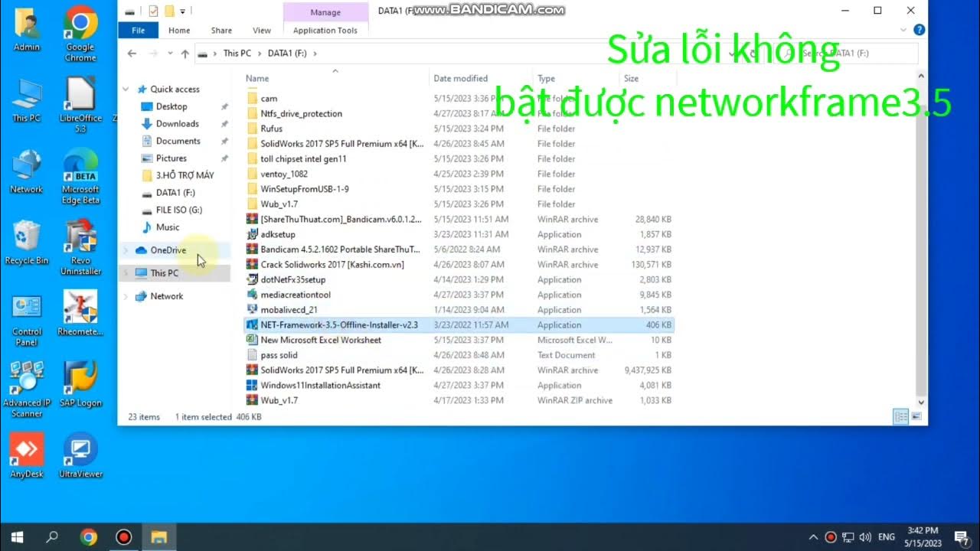Click the volume speaker tray icon
This screenshot has width=980, height=551.
pyautogui.click(x=865, y=537)
